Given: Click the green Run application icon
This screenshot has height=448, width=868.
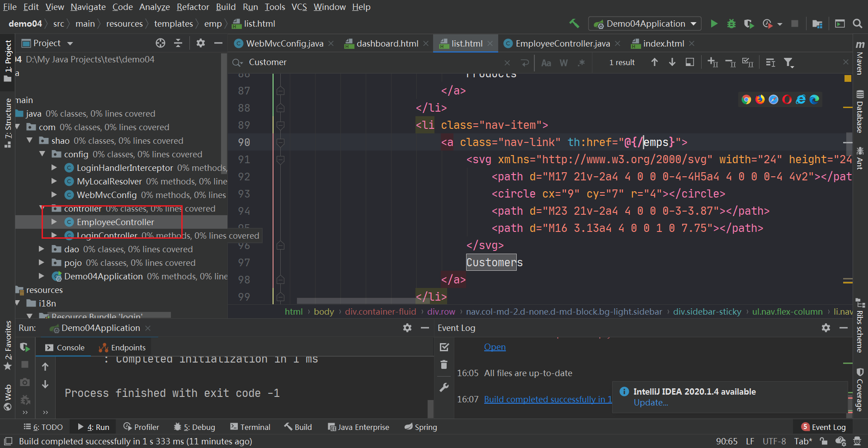Looking at the screenshot, I should [714, 24].
